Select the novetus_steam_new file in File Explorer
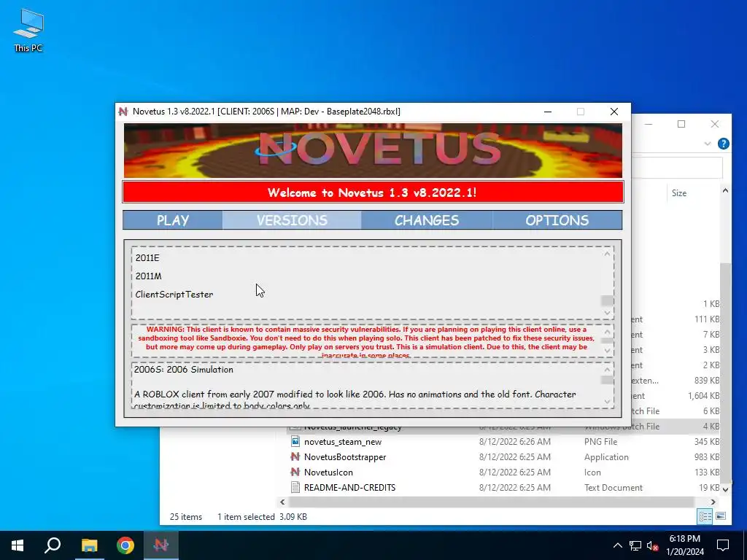747x560 pixels. coord(343,442)
